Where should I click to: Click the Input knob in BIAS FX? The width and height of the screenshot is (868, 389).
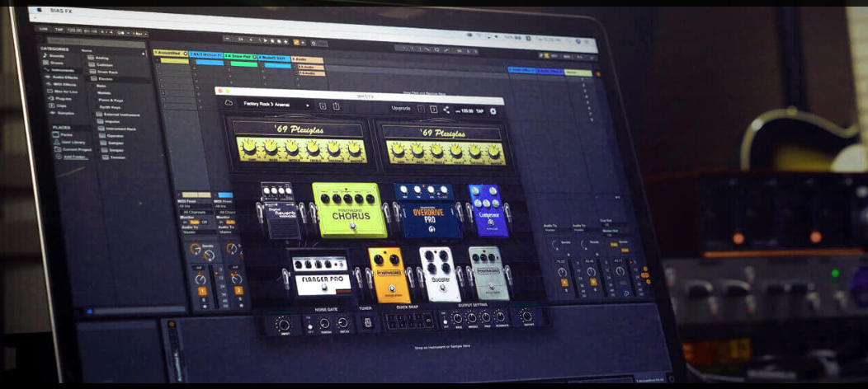click(284, 325)
